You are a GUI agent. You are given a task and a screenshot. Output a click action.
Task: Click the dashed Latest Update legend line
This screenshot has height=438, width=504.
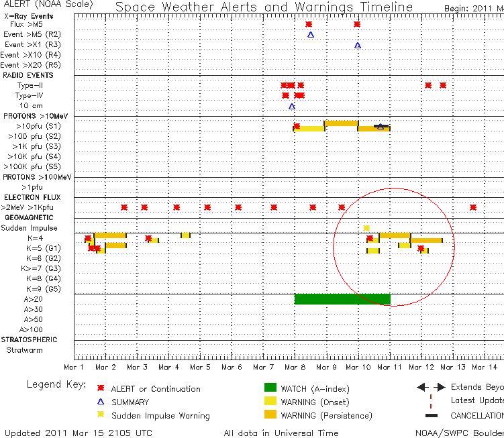(431, 402)
